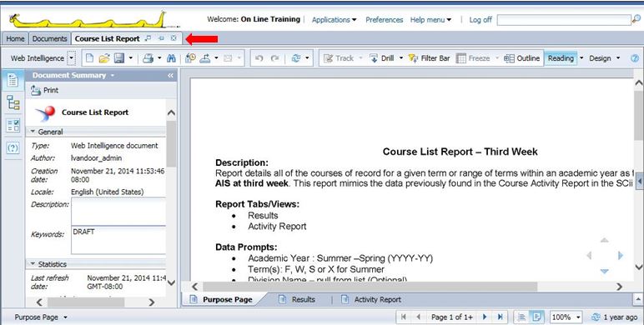This screenshot has width=644, height=325.
Task: Collapse the General section
Action: click(33, 132)
